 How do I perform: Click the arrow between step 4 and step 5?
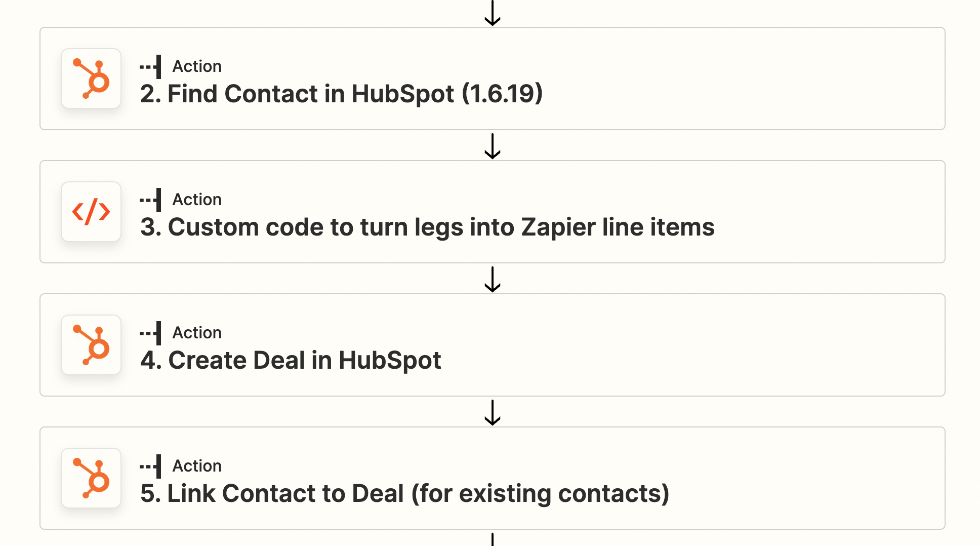click(492, 413)
